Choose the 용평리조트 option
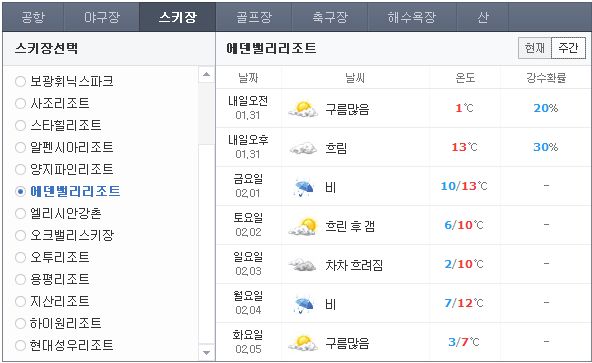The height and width of the screenshot is (363, 592). 20,279
